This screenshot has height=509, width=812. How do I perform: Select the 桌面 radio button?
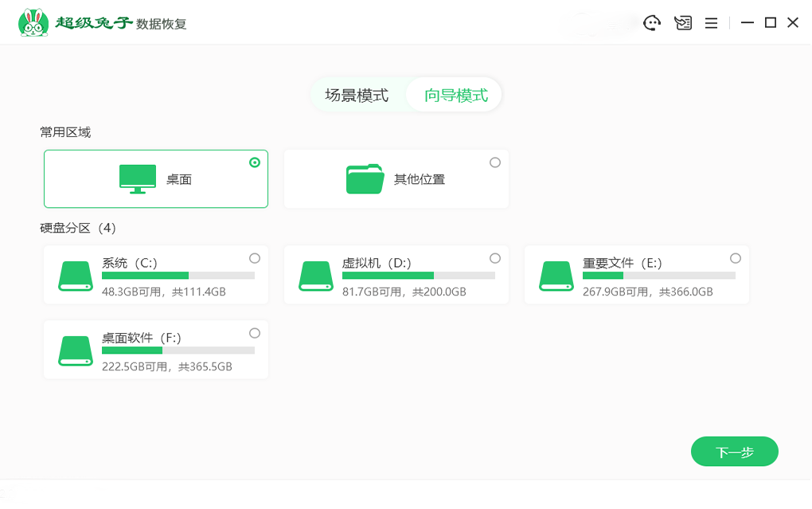pyautogui.click(x=255, y=162)
